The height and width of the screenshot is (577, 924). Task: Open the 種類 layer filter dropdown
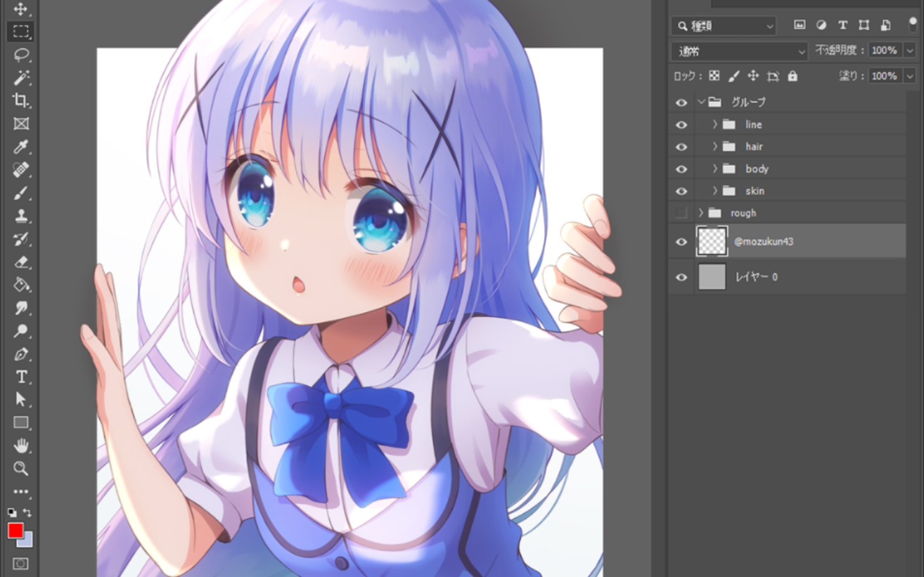coord(724,26)
